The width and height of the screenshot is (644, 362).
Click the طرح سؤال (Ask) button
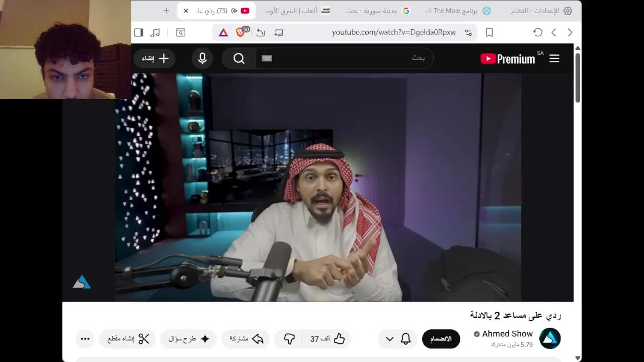click(189, 339)
